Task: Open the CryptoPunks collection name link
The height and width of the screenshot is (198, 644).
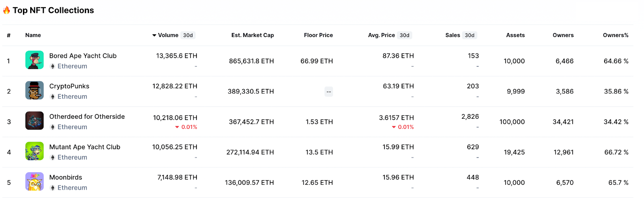Action: coord(69,86)
